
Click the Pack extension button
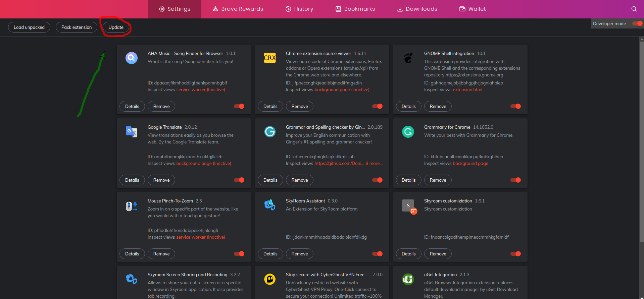[77, 27]
